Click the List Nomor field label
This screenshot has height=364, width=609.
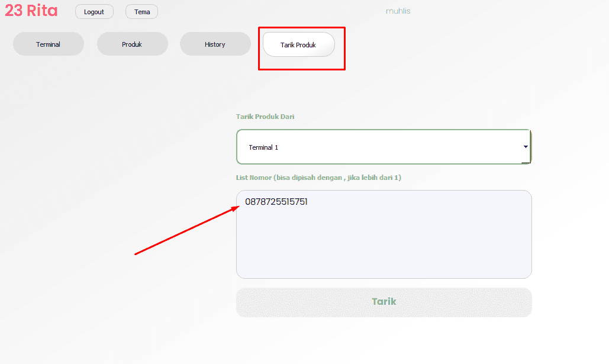[318, 178]
